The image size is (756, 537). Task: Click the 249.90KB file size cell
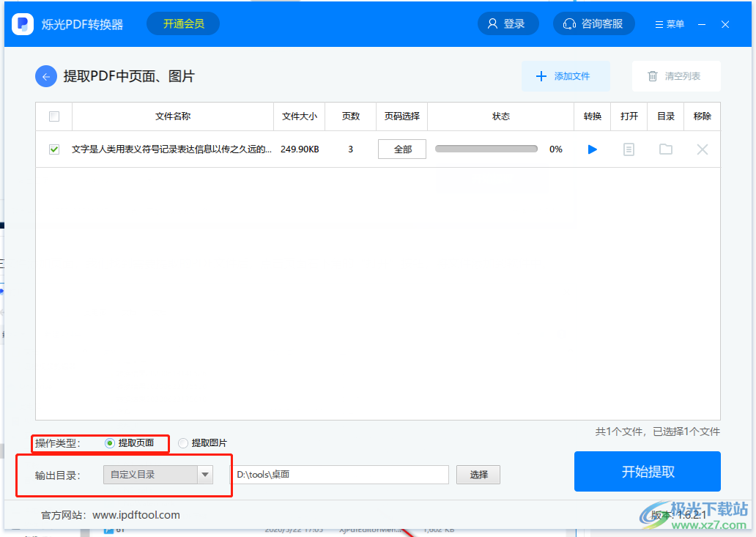coord(300,149)
